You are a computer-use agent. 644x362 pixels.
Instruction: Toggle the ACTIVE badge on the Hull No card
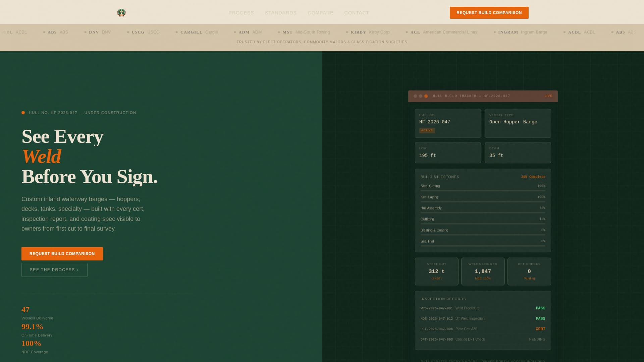[427, 130]
